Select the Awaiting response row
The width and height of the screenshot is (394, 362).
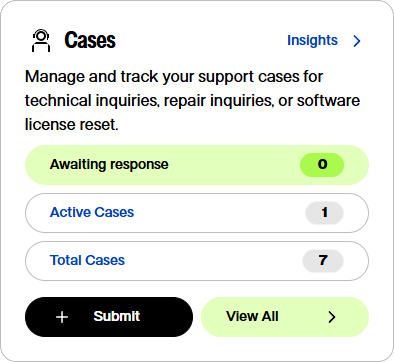coord(197,165)
